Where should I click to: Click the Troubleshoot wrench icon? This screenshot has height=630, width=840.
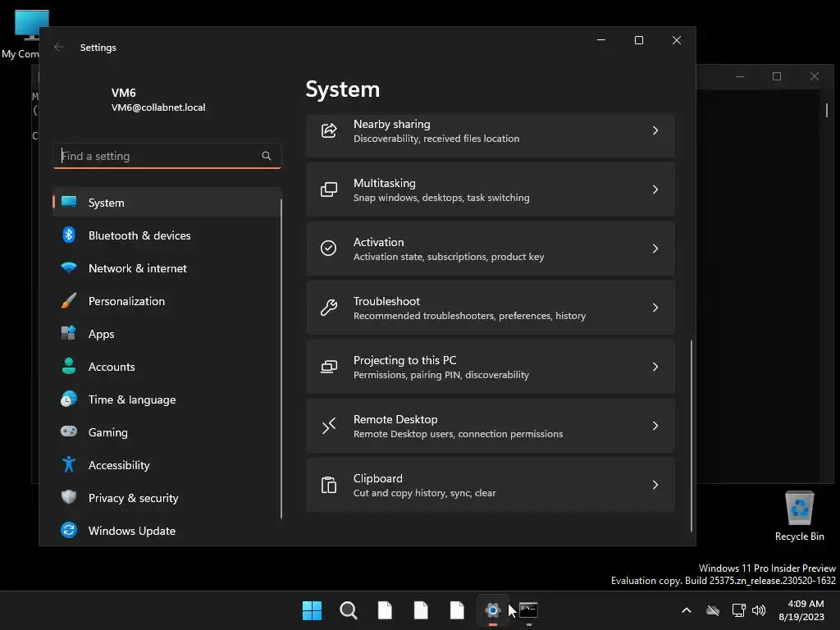click(x=328, y=308)
